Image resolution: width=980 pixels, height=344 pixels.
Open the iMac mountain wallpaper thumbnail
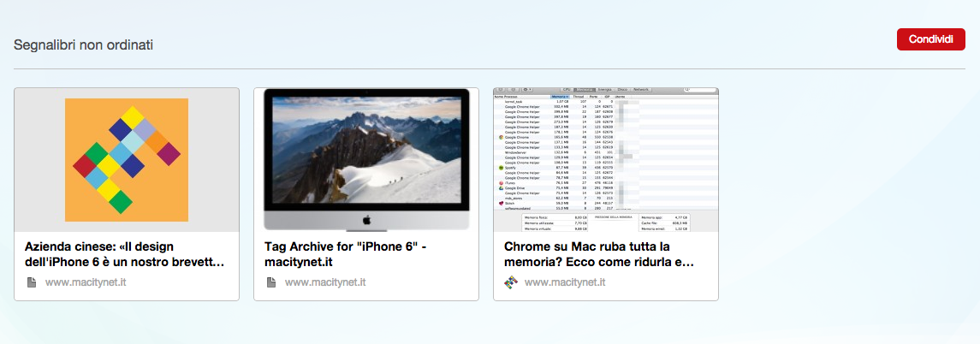(366, 160)
